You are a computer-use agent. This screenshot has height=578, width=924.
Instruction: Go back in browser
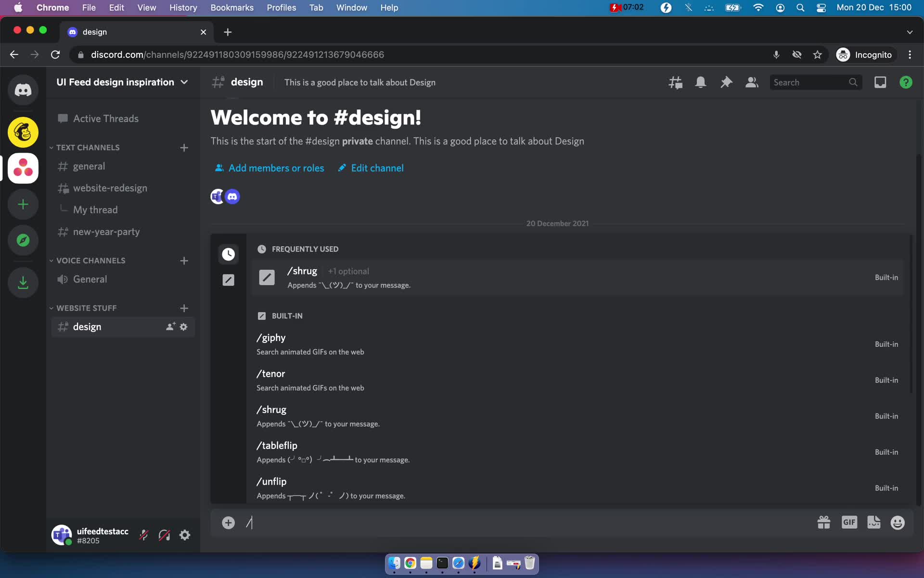tap(14, 55)
